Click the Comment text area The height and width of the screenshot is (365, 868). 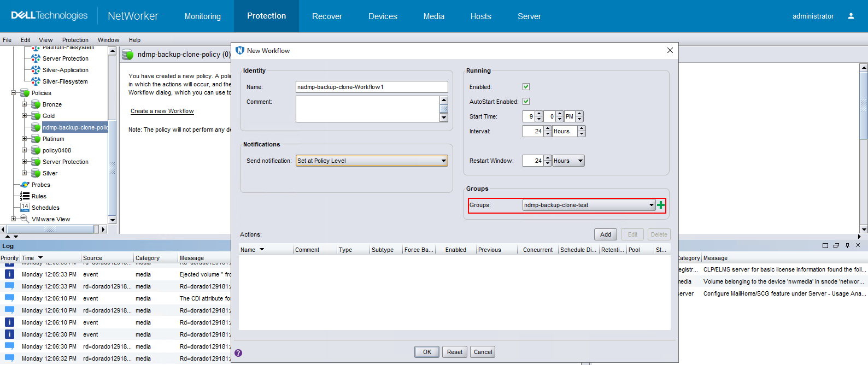click(367, 109)
